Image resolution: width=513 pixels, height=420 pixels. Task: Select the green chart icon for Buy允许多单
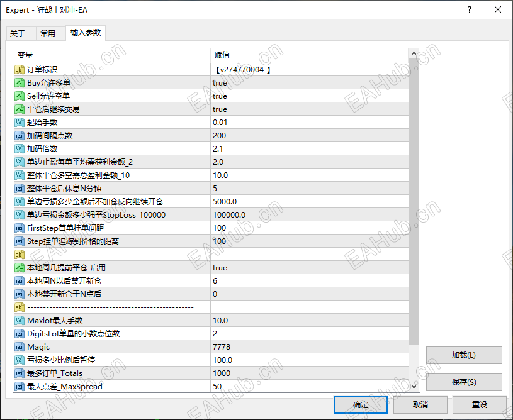pos(20,82)
